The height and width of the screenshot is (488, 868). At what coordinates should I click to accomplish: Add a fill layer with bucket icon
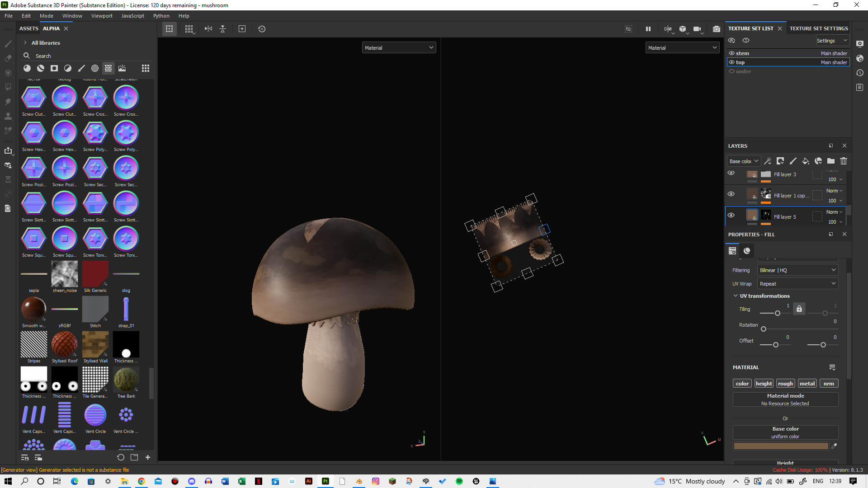[x=806, y=161]
